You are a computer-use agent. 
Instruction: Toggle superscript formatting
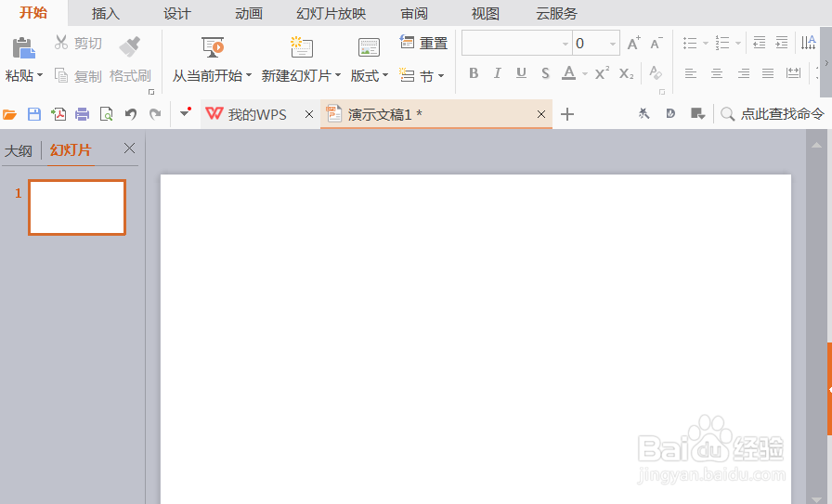[x=603, y=73]
